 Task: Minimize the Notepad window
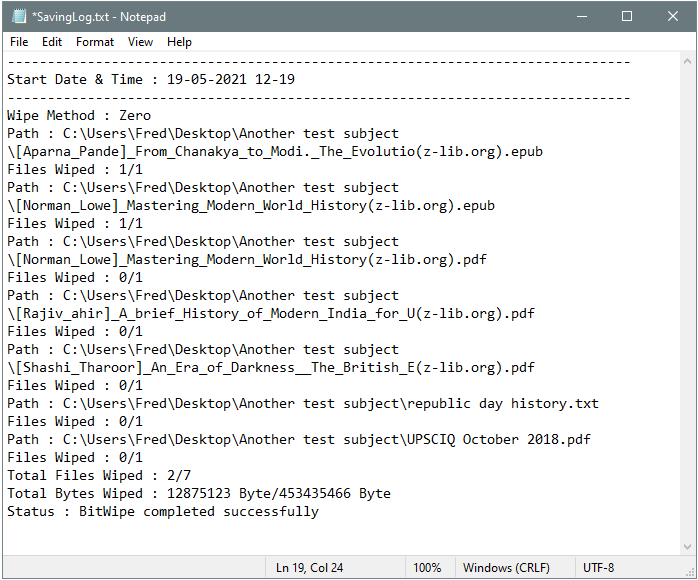[581, 17]
